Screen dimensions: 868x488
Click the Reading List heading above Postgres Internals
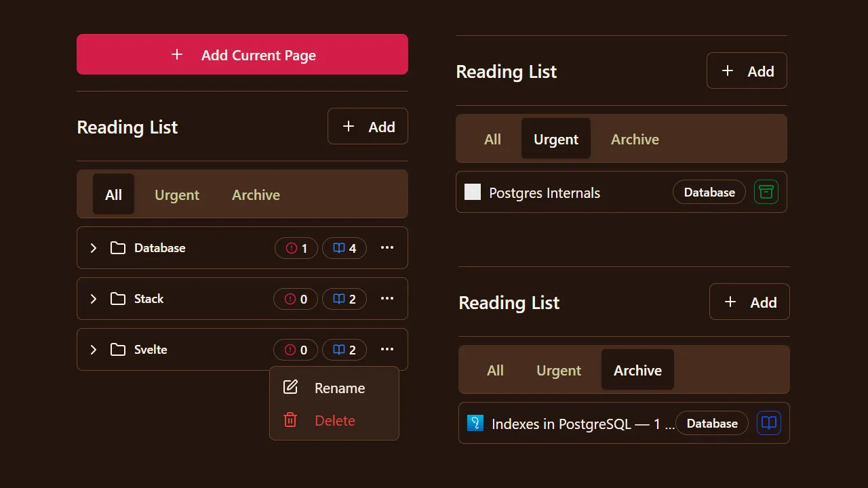pos(507,71)
